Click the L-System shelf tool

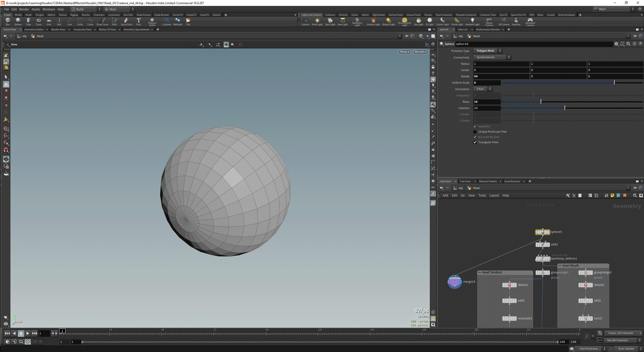166,22
